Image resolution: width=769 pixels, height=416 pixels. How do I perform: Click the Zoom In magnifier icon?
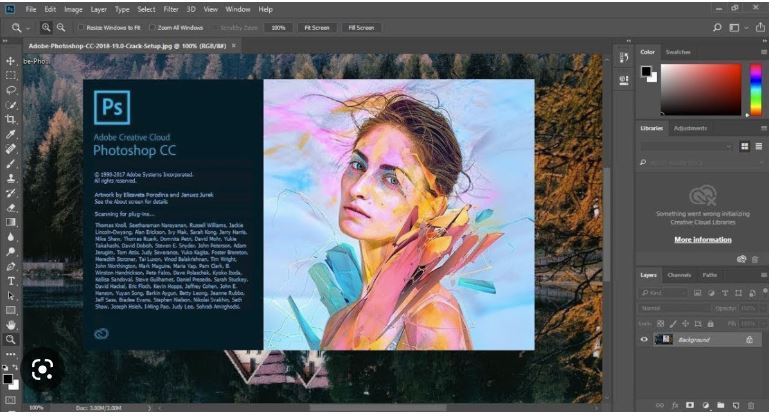pos(45,28)
